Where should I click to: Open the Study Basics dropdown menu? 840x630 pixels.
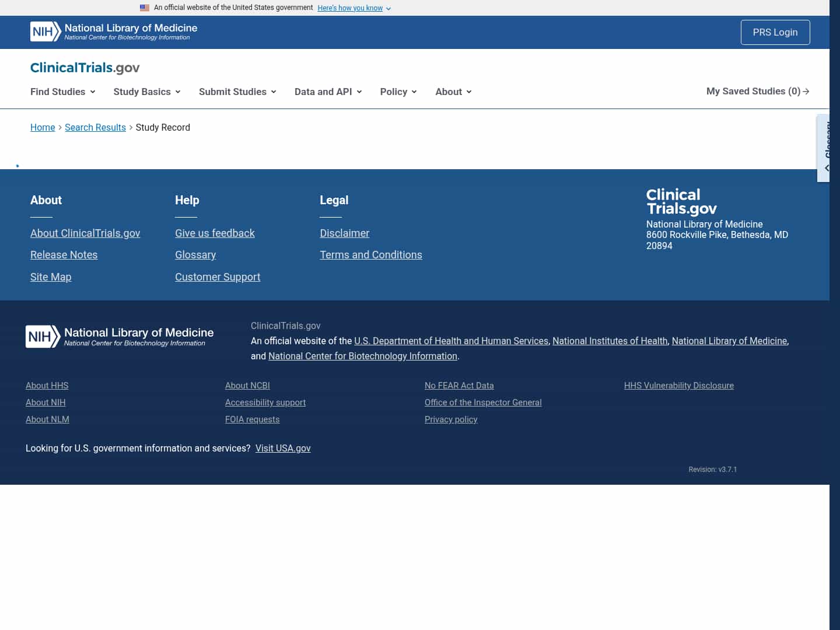click(147, 92)
